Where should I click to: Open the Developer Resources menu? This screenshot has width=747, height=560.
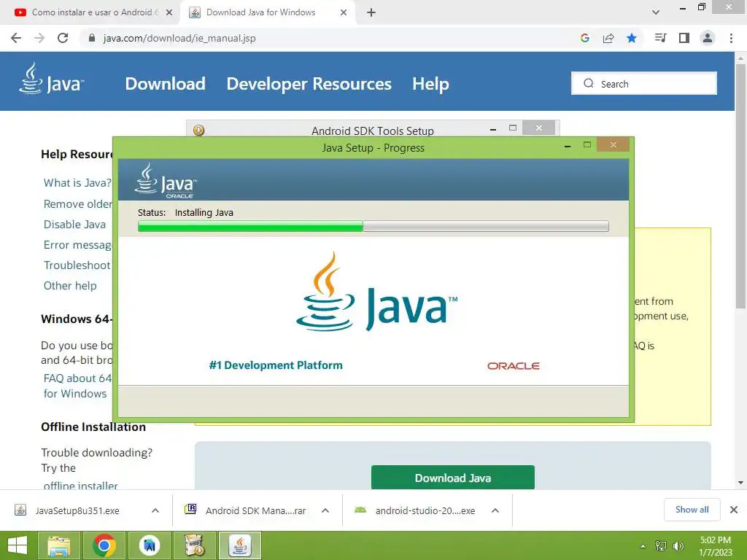pyautogui.click(x=309, y=84)
